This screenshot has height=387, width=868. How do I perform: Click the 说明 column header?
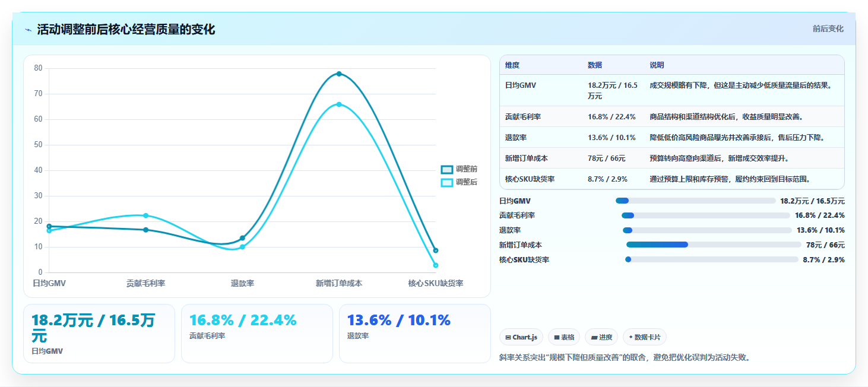(657, 65)
